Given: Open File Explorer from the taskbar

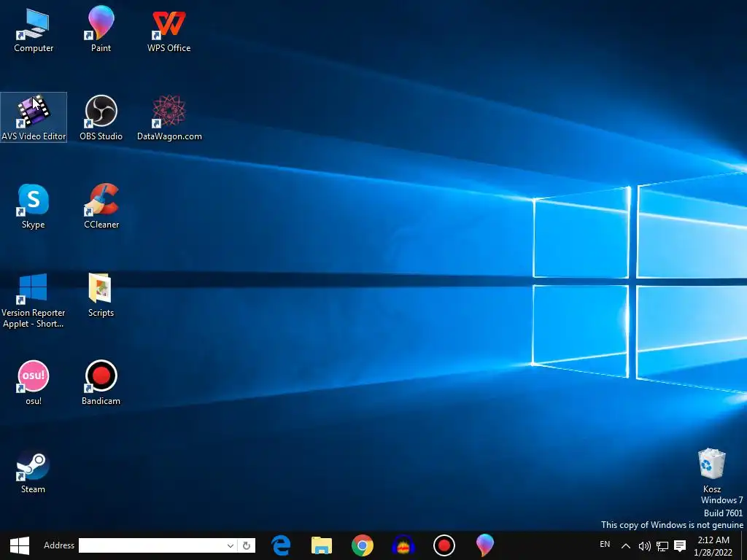Looking at the screenshot, I should pyautogui.click(x=322, y=545).
